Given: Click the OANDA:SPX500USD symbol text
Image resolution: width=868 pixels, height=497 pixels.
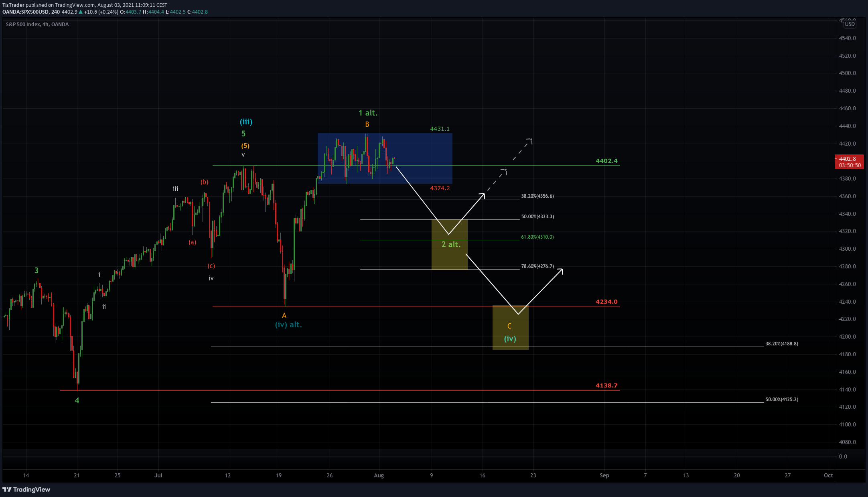Looking at the screenshot, I should 26,12.
